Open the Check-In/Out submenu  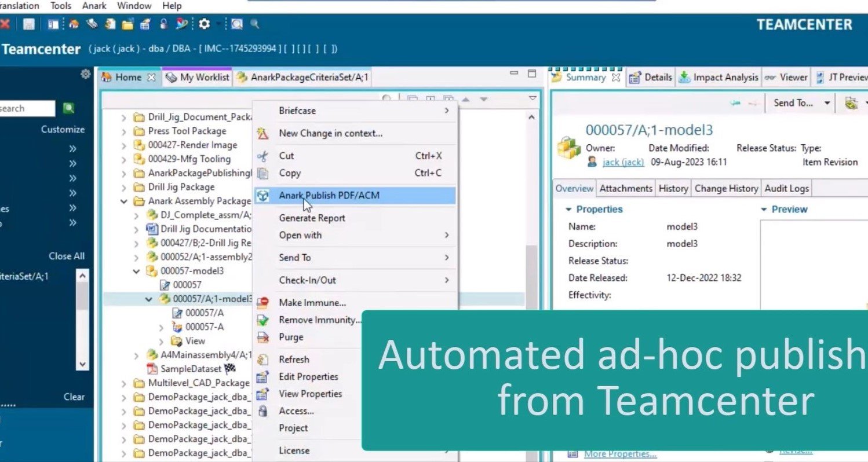(x=355, y=280)
